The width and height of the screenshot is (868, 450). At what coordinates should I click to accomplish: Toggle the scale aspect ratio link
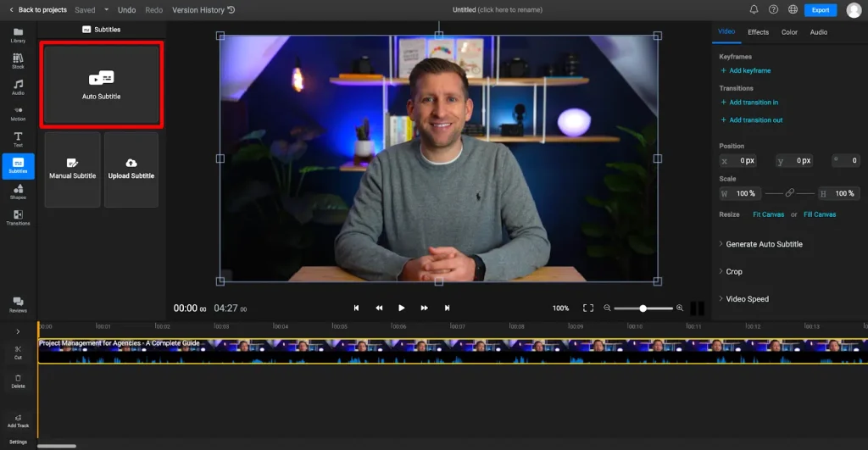point(790,193)
